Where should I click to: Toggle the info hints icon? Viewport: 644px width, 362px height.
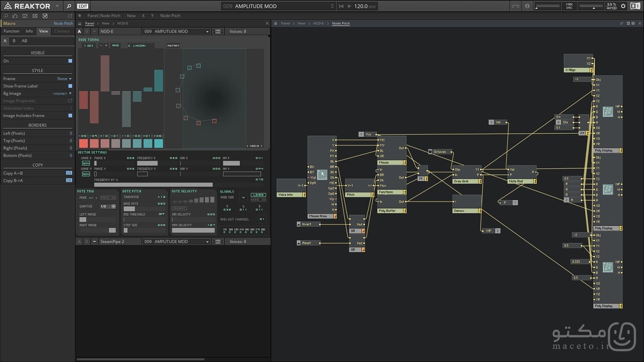(527, 6)
